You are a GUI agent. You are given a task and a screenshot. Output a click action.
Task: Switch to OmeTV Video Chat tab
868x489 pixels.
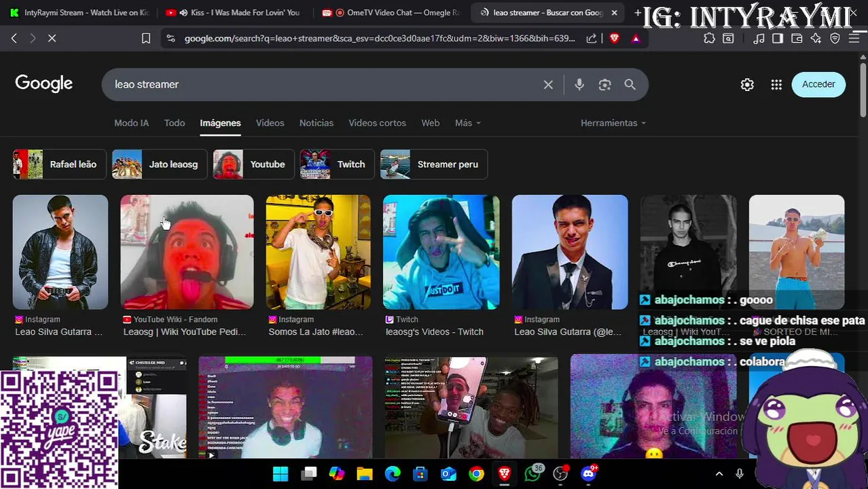[391, 12]
